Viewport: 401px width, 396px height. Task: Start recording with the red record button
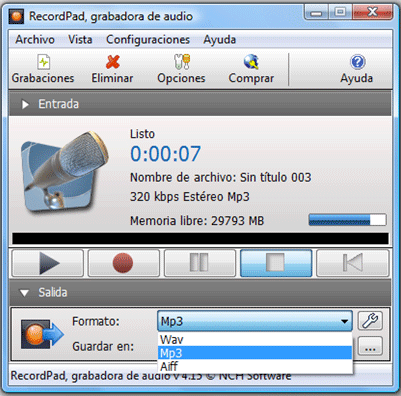click(x=123, y=263)
